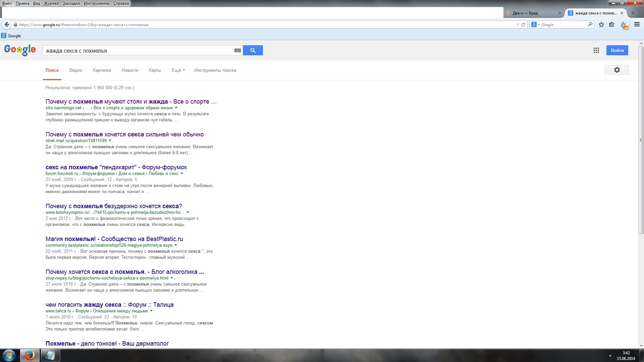Open search settings gear icon

click(616, 70)
